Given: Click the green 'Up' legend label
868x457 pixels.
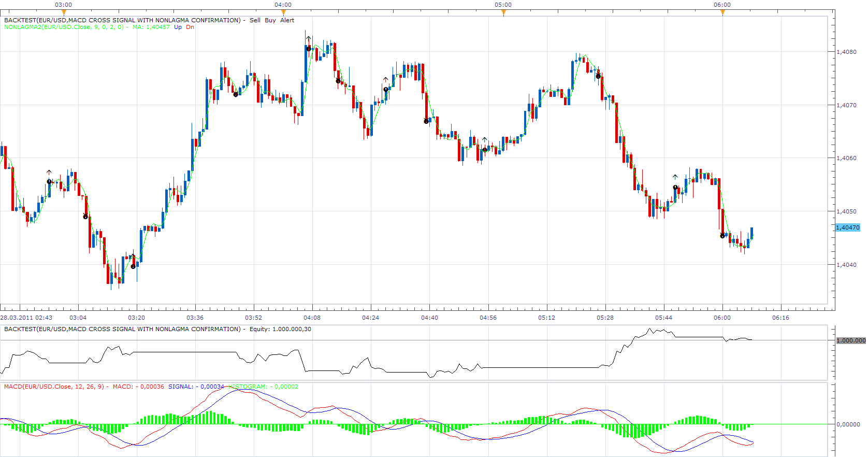Looking at the screenshot, I should coord(178,27).
